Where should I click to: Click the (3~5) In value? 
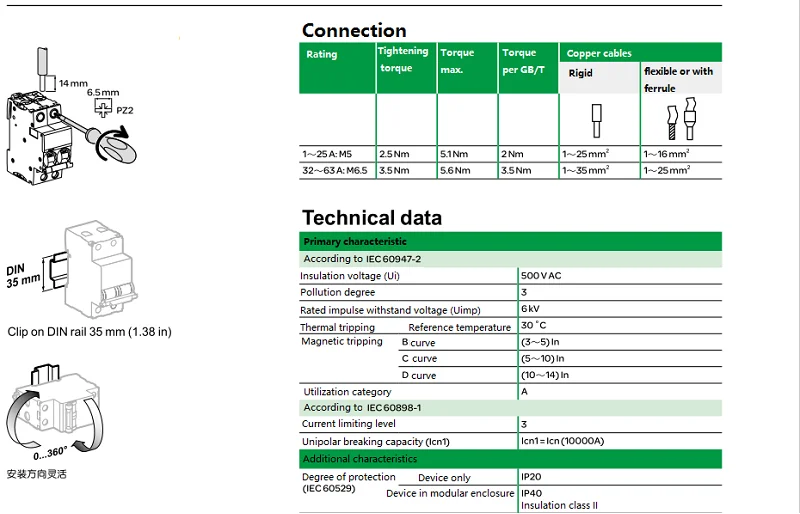pyautogui.click(x=540, y=342)
